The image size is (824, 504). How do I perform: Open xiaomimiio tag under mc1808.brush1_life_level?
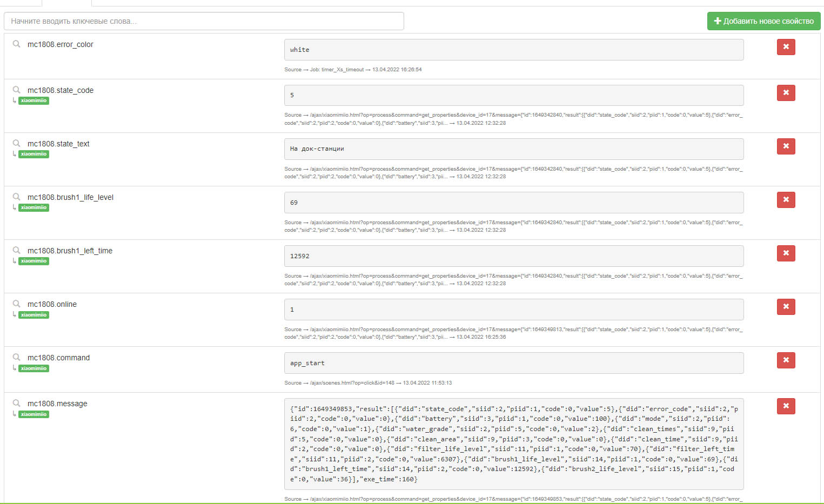pos(34,207)
